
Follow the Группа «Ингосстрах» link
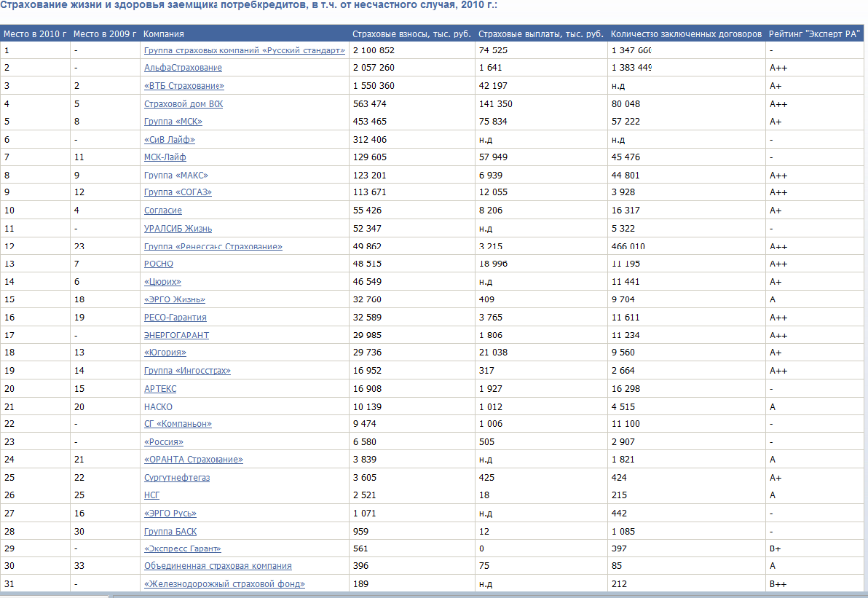coord(187,371)
